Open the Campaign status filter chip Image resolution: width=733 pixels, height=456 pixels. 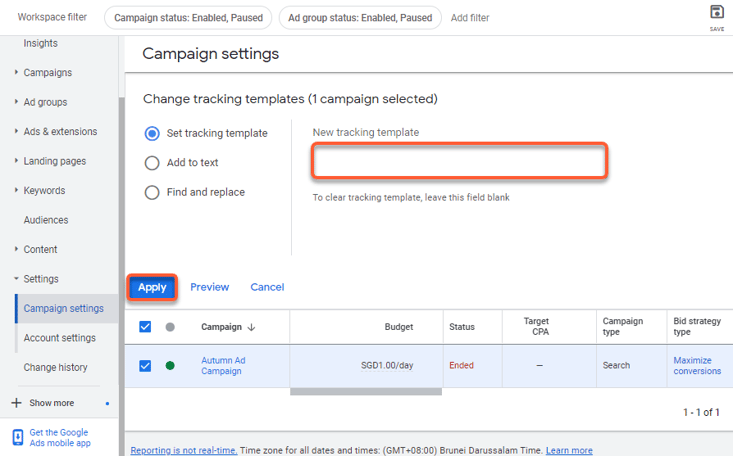point(188,18)
